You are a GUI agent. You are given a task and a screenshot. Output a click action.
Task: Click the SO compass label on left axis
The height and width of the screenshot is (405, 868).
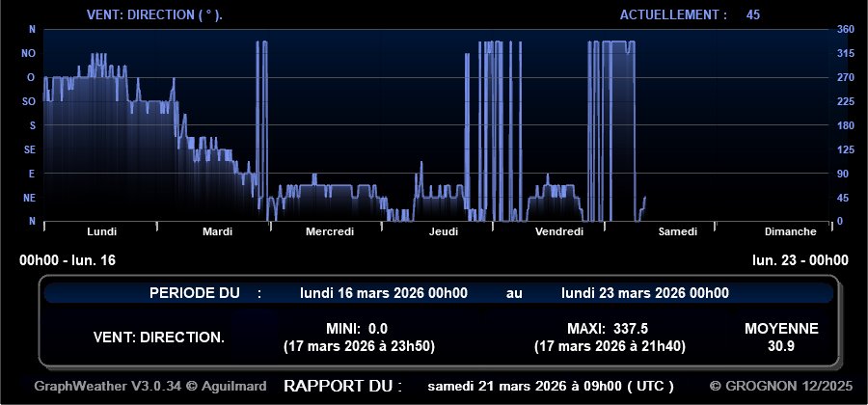pos(29,101)
